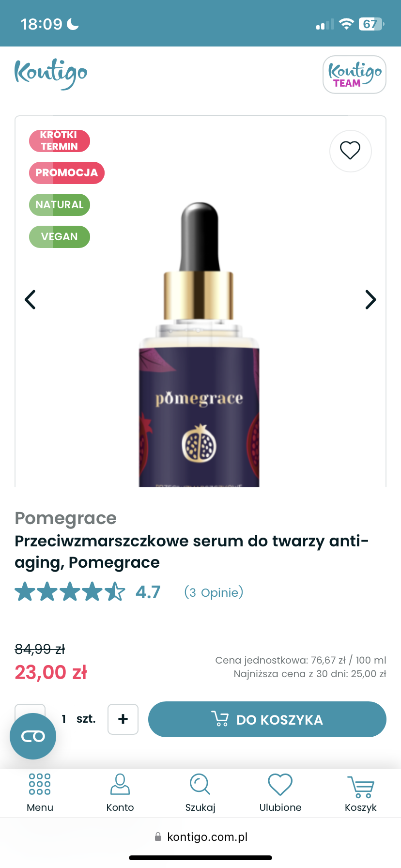Add product to favorites with heart icon
This screenshot has width=401, height=868.
(350, 151)
